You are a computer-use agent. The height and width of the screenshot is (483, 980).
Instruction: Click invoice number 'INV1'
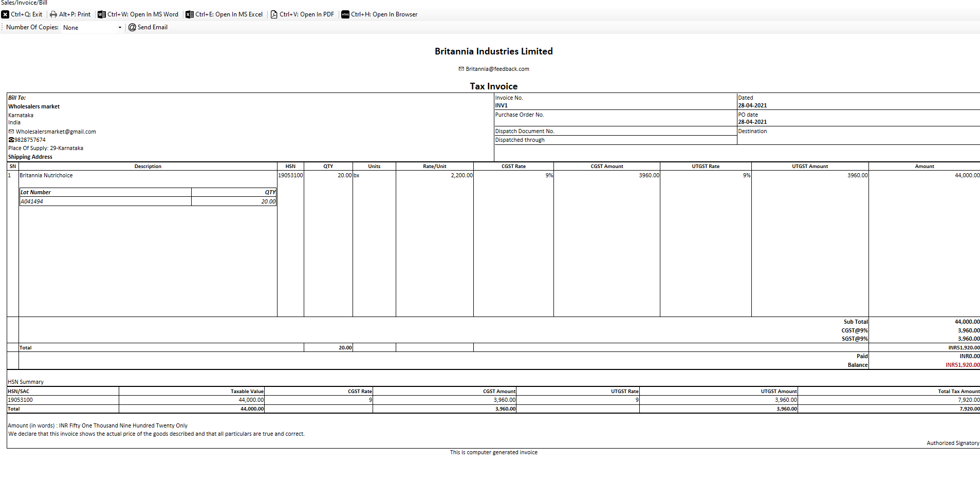tap(502, 105)
